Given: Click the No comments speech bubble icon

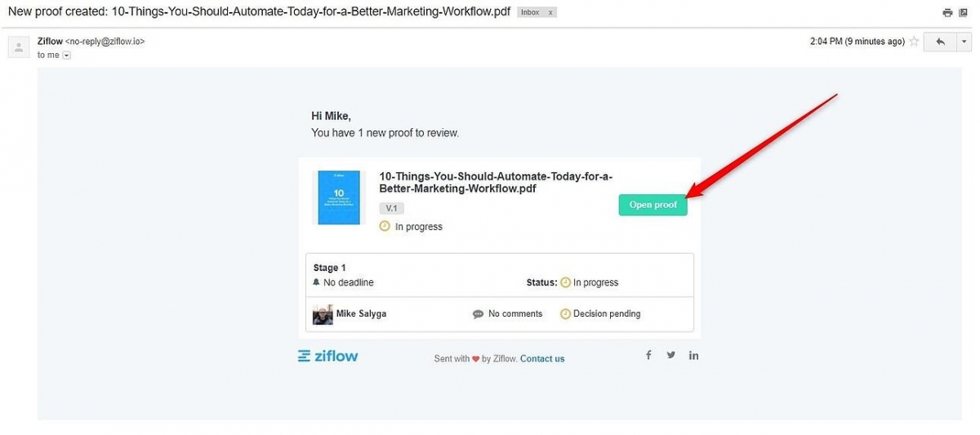Looking at the screenshot, I should [x=479, y=314].
